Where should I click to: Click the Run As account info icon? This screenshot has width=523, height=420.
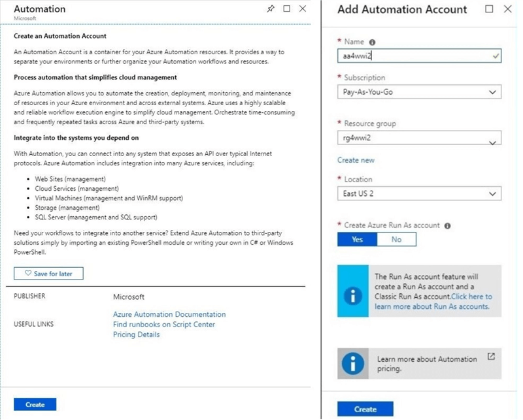tap(447, 225)
